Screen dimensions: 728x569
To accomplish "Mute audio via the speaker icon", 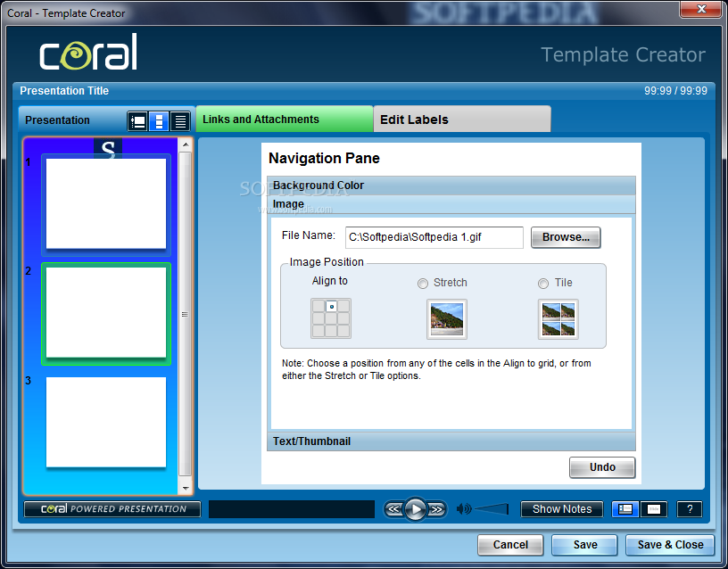I will [x=463, y=509].
